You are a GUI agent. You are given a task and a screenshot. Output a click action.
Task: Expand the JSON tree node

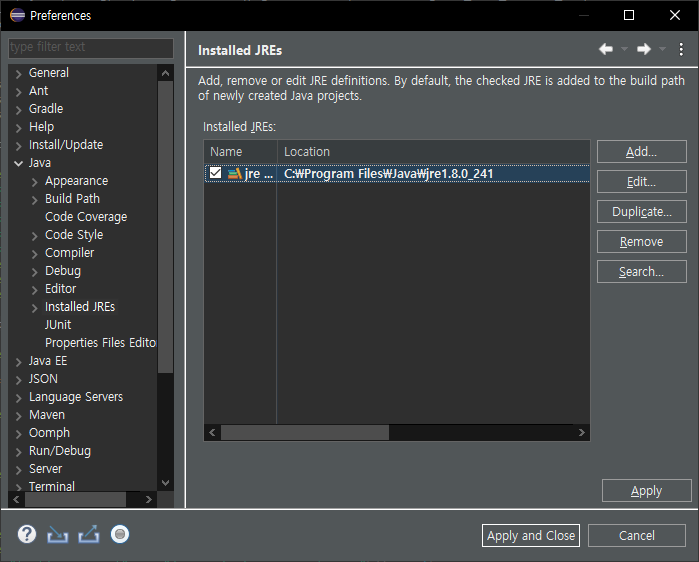point(18,380)
